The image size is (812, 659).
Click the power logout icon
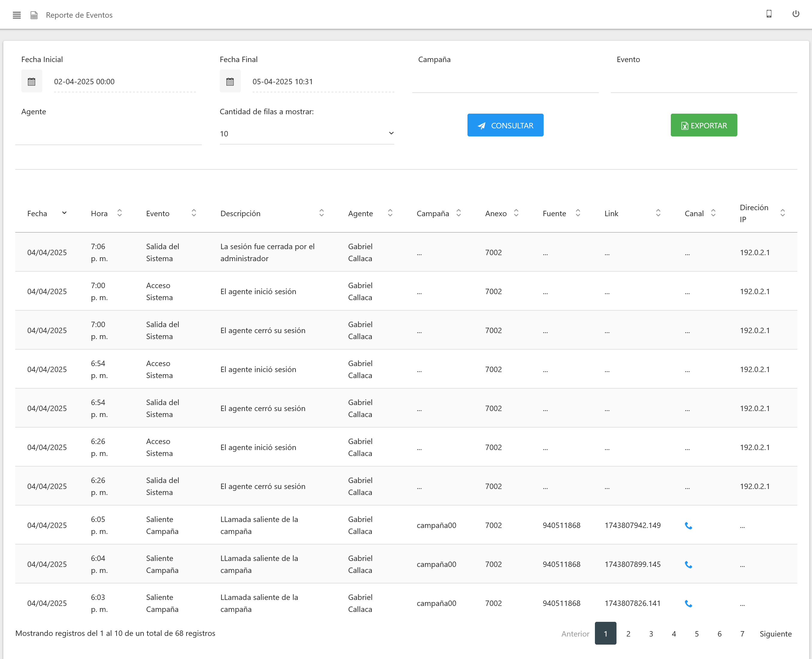click(x=796, y=14)
